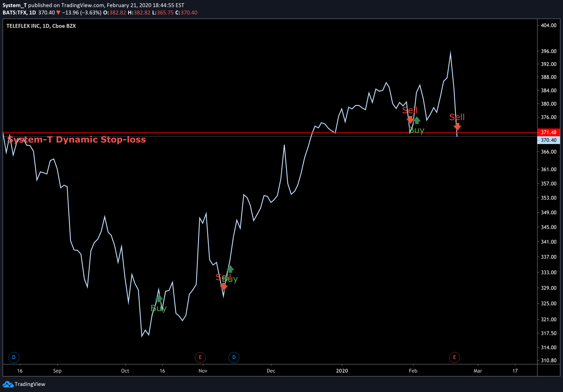Click the BATS:TFX, 1D symbol label
563x392 pixels.
(19, 13)
